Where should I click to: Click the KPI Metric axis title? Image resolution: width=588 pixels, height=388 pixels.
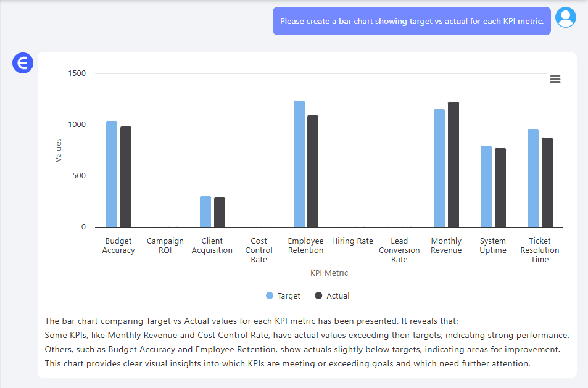tap(329, 273)
